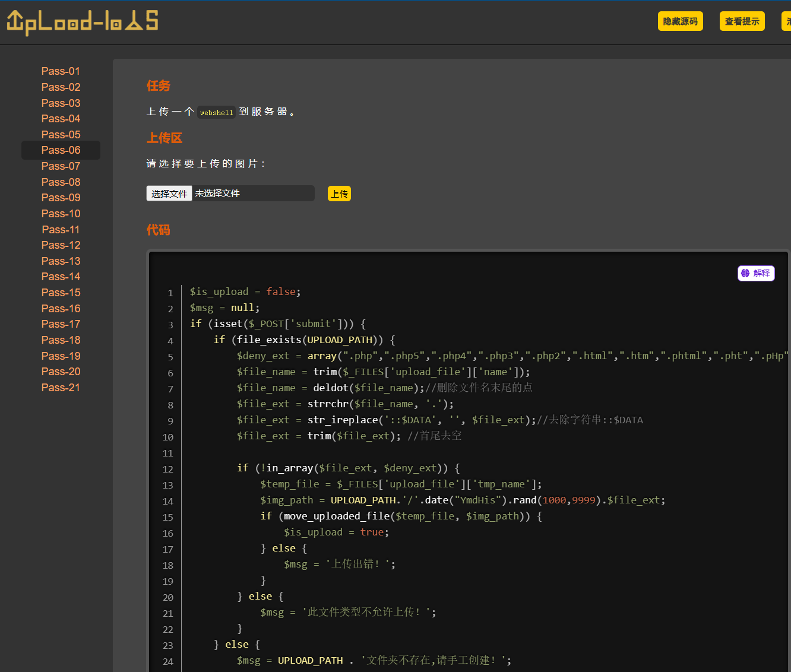
Task: Open Pass-19 from the list
Action: (x=61, y=356)
